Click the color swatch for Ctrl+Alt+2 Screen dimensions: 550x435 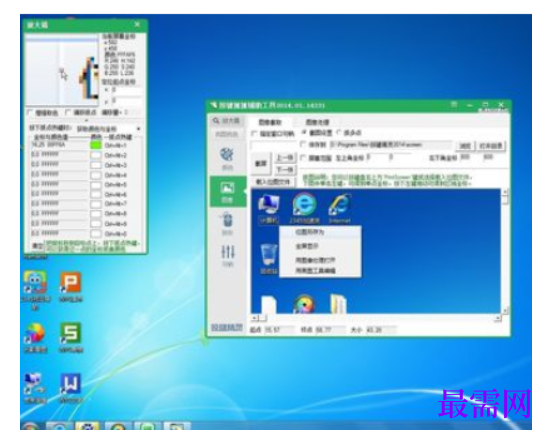[x=96, y=155]
